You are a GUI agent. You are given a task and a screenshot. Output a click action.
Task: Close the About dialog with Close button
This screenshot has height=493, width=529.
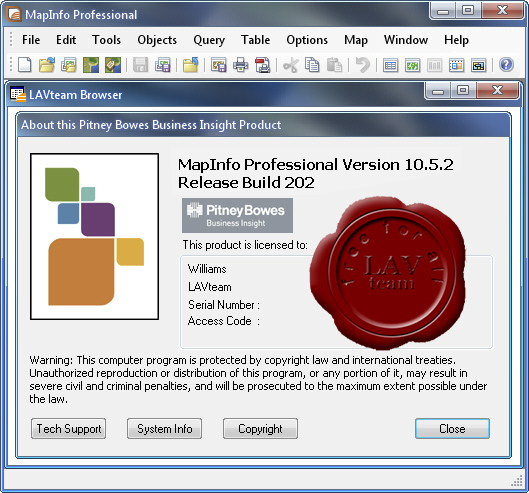click(x=452, y=429)
